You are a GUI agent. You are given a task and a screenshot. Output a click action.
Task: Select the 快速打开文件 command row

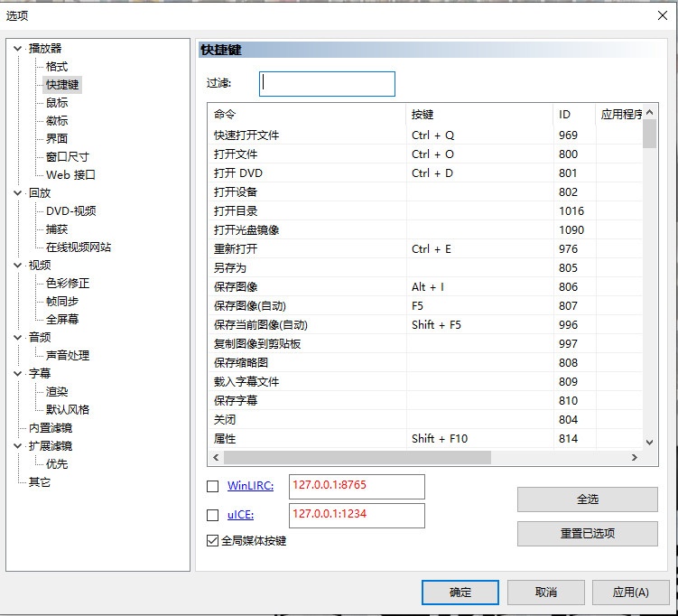[425, 135]
